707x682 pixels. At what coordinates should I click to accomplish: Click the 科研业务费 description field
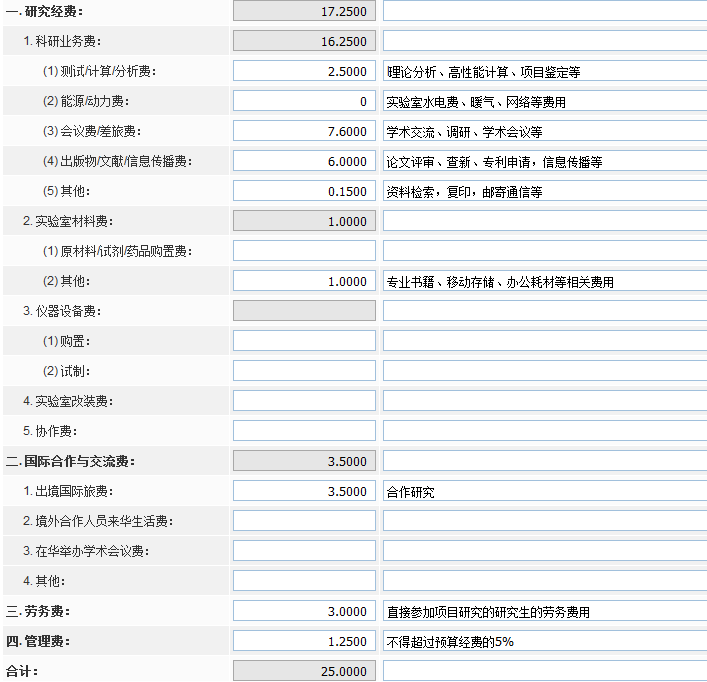click(545, 41)
